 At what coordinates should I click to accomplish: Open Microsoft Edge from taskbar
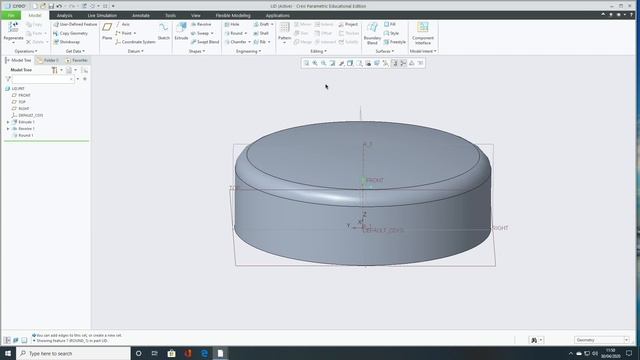[204, 353]
